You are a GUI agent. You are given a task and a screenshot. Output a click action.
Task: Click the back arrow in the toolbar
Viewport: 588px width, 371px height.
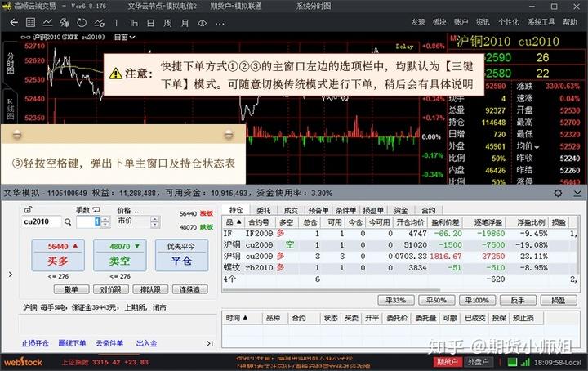point(14,23)
